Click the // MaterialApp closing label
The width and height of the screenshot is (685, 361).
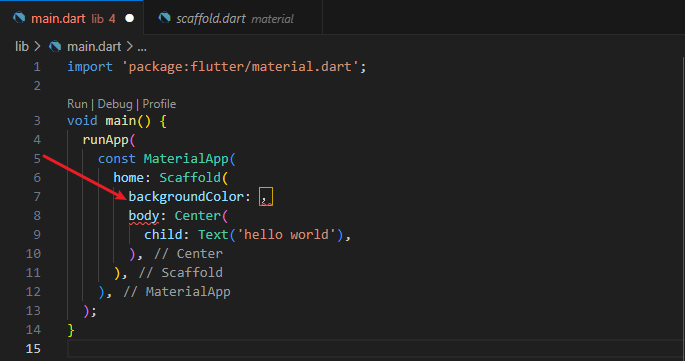coord(176,292)
